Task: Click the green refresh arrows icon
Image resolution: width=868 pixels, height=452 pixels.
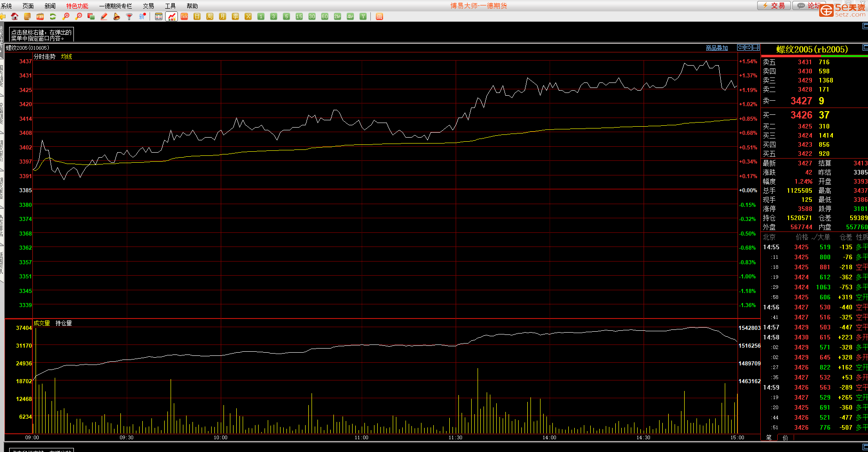Action: [53, 16]
